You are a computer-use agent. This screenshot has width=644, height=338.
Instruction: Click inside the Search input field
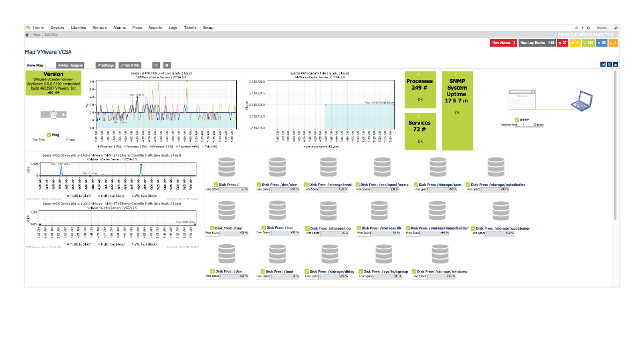tap(604, 27)
